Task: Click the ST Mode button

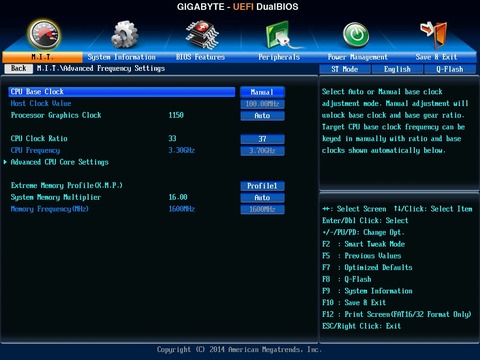Action: pos(345,69)
